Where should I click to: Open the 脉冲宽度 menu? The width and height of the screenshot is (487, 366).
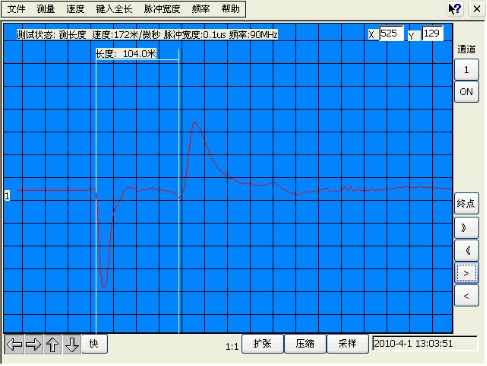pyautogui.click(x=162, y=9)
